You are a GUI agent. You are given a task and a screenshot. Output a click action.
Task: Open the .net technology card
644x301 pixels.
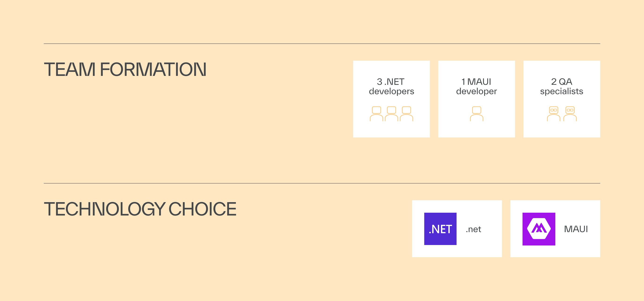[x=457, y=229]
